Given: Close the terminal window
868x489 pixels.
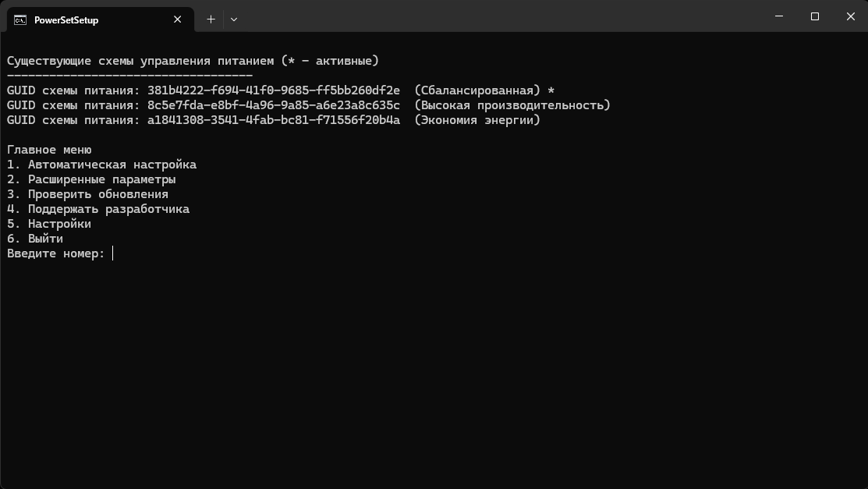Looking at the screenshot, I should [850, 16].
